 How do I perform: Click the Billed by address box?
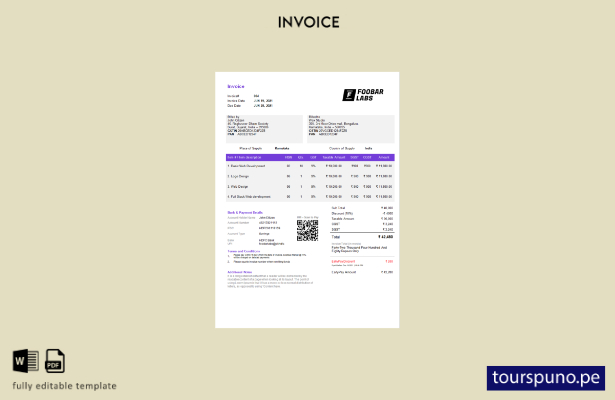(264, 129)
